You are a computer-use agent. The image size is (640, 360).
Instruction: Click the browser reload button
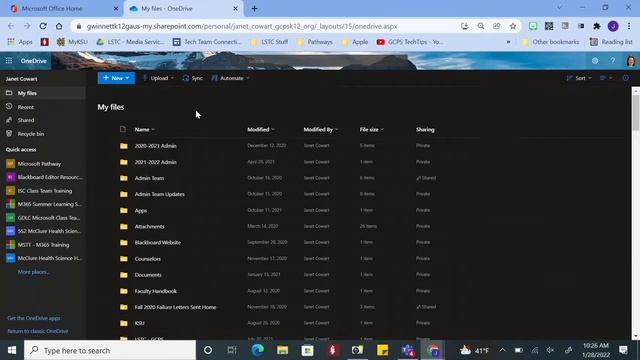[x=43, y=26]
